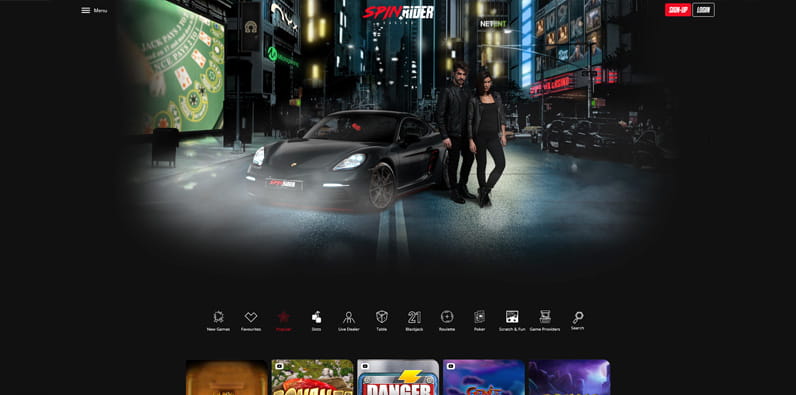
Task: Open the game Search magnifier
Action: point(578,321)
